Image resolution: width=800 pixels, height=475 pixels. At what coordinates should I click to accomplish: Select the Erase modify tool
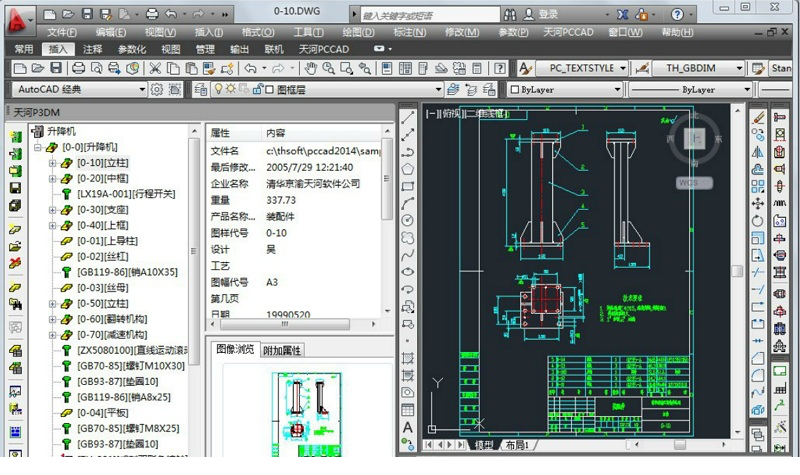click(758, 118)
